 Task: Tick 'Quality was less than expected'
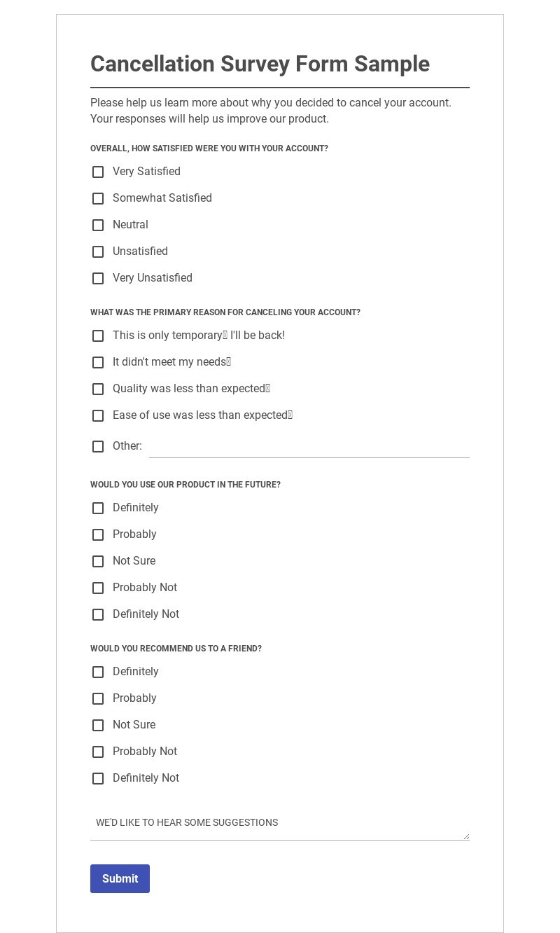point(98,389)
